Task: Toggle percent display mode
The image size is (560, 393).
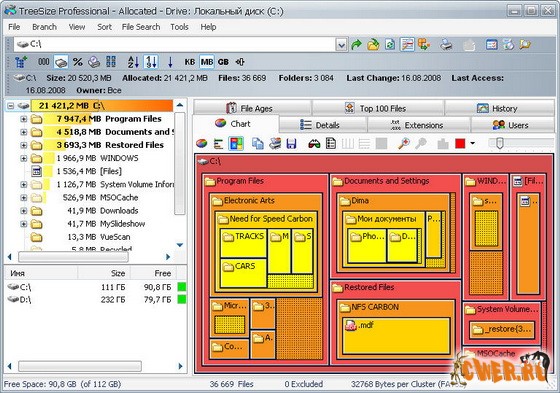Action: pos(78,62)
